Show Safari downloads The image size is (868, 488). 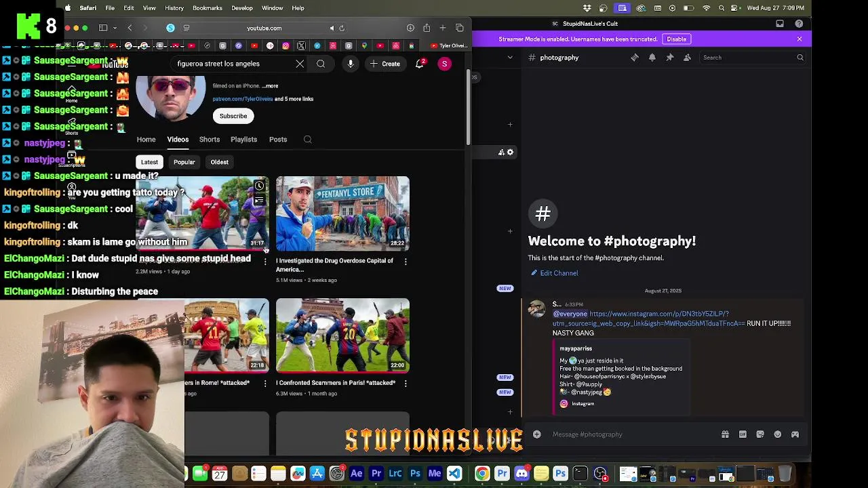410,28
